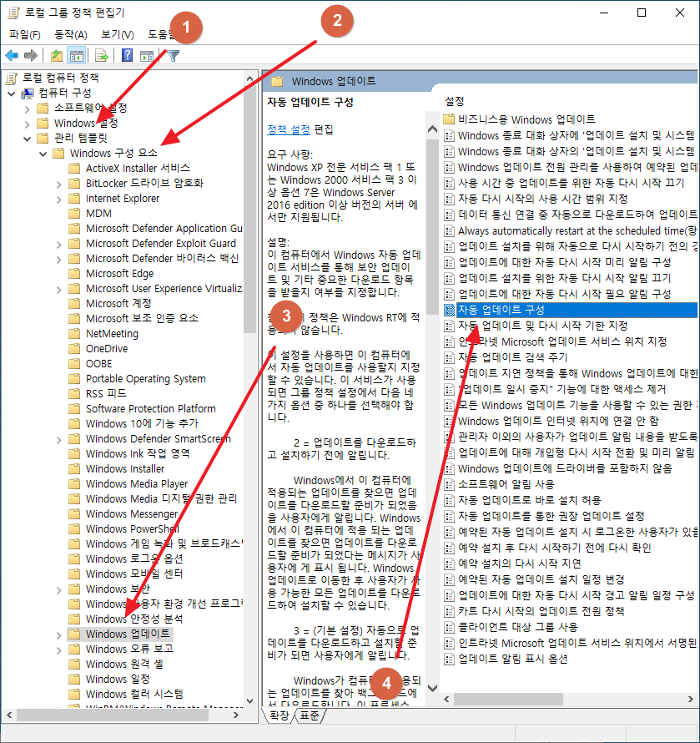
Task: Collapse the Windows 구성 요소 node
Action: point(43,154)
